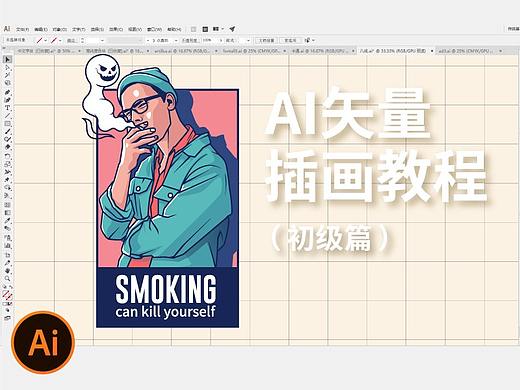Select the Width tool
This screenshot has width=520, height=390.
[x=7, y=172]
